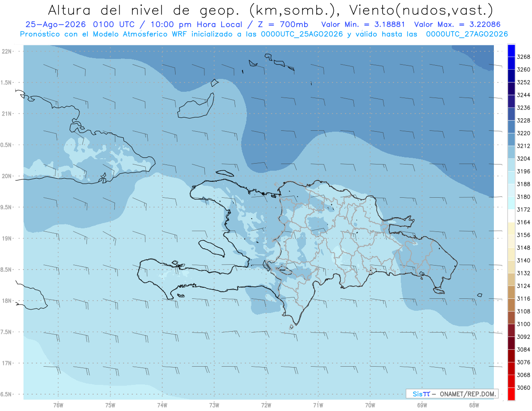Select the legend value '3188'

click(524, 184)
